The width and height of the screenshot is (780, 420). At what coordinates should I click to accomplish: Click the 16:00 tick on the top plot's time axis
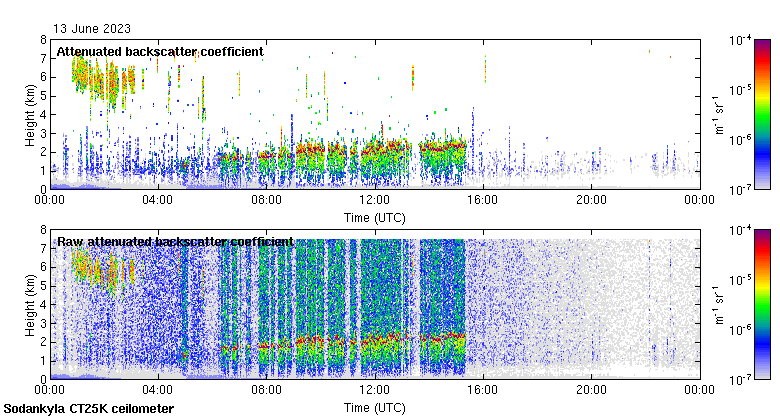[x=483, y=200]
